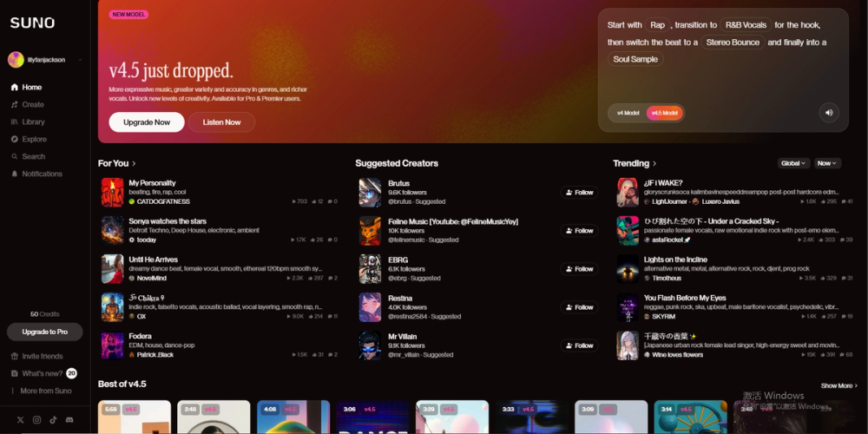Click the Listen Now button

pos(221,122)
